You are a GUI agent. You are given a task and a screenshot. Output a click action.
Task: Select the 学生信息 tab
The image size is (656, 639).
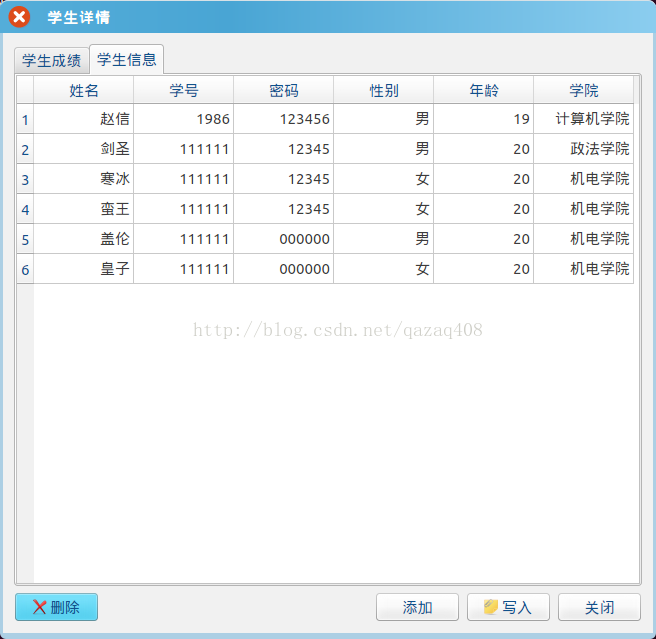point(126,59)
